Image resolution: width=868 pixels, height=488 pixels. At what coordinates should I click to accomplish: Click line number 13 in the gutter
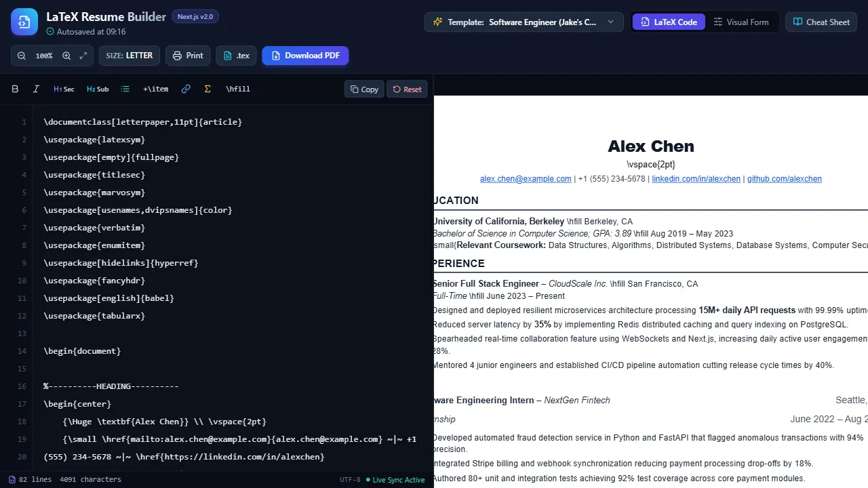click(22, 333)
